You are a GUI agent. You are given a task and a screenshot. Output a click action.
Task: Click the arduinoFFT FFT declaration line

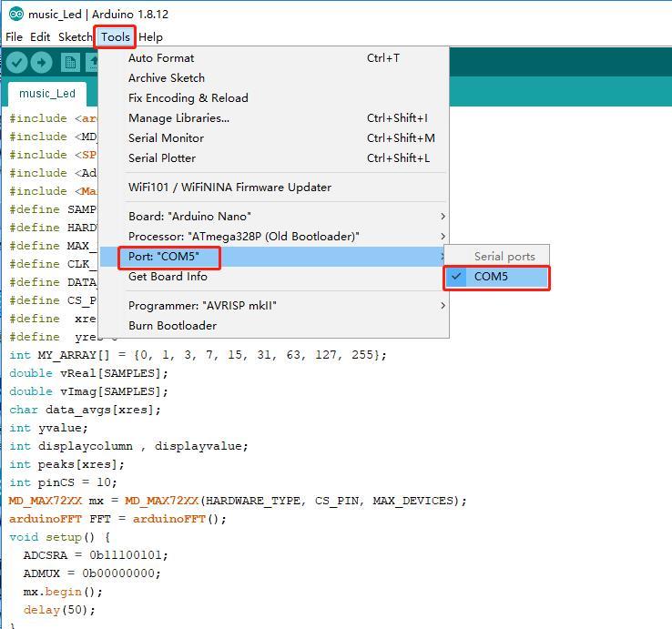pyautogui.click(x=117, y=519)
